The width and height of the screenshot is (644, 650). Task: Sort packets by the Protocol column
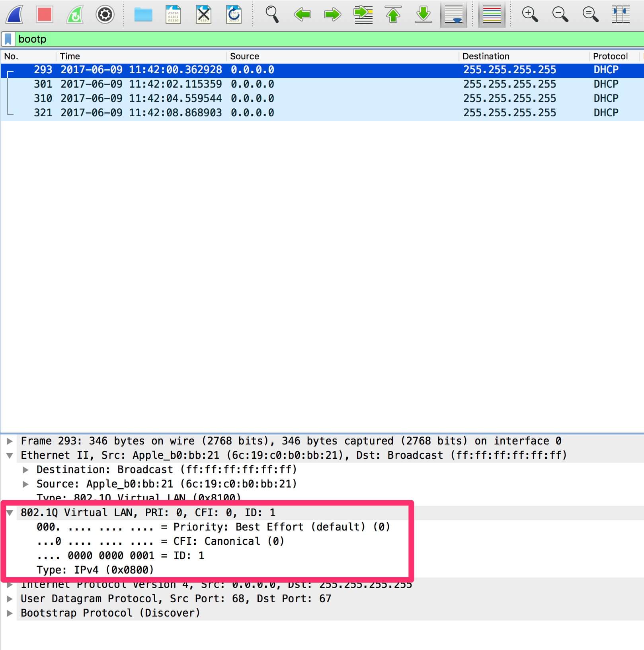coord(610,56)
